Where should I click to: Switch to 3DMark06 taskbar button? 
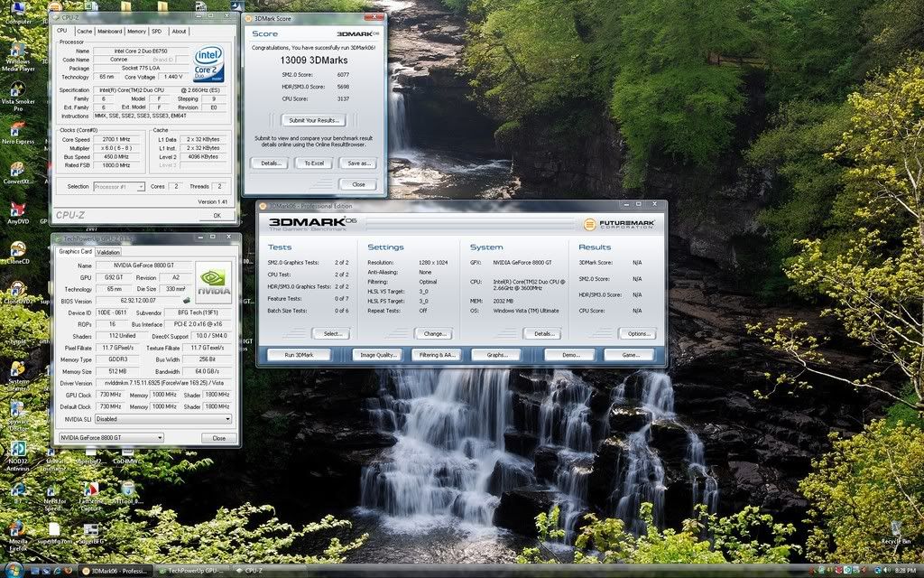click(115, 571)
